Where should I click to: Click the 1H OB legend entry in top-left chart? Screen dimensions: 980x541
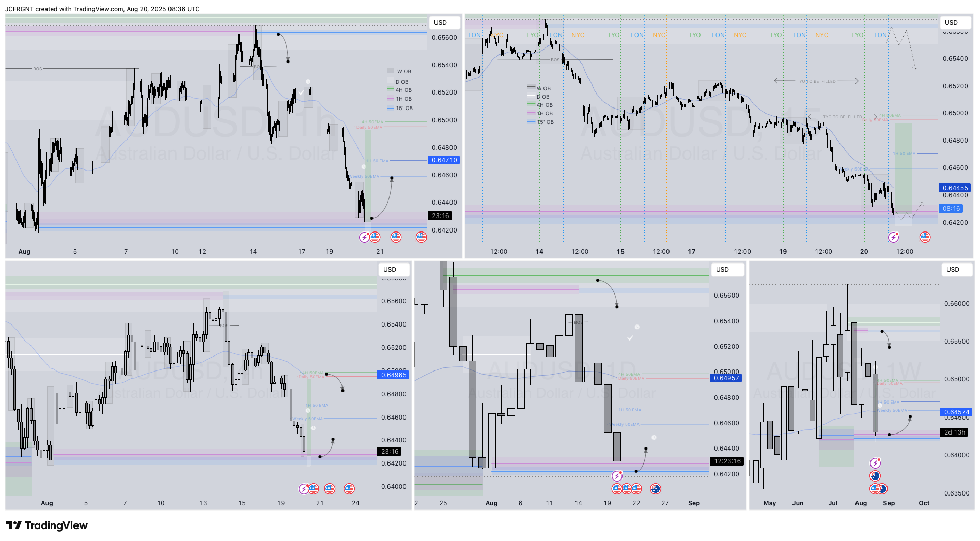[x=400, y=99]
